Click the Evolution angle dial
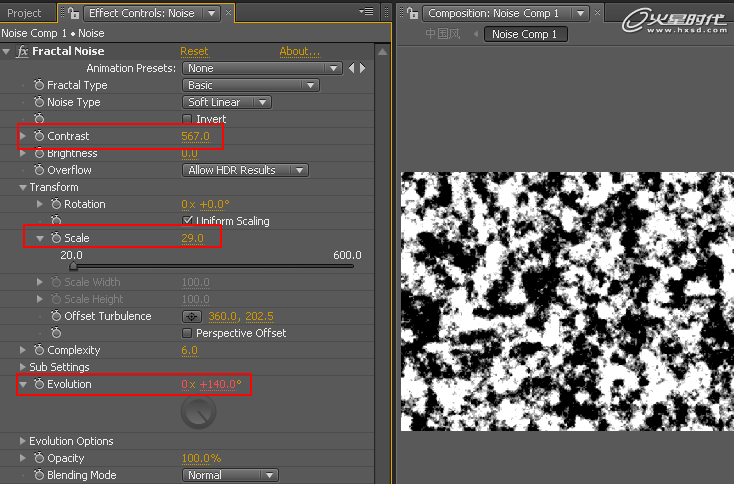 [x=198, y=411]
